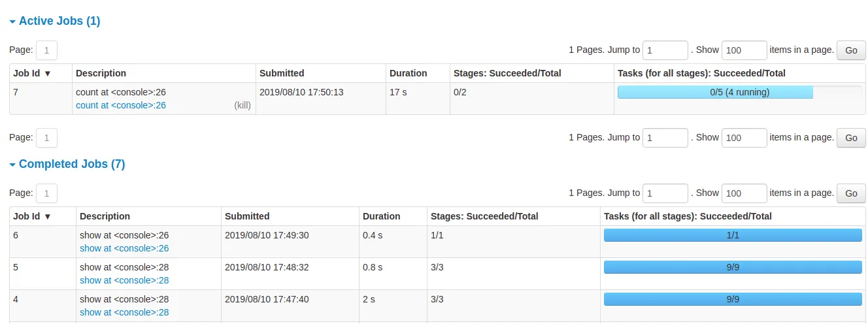This screenshot has height=324, width=868.
Task: Collapse the Completed Jobs section
Action: point(67,164)
